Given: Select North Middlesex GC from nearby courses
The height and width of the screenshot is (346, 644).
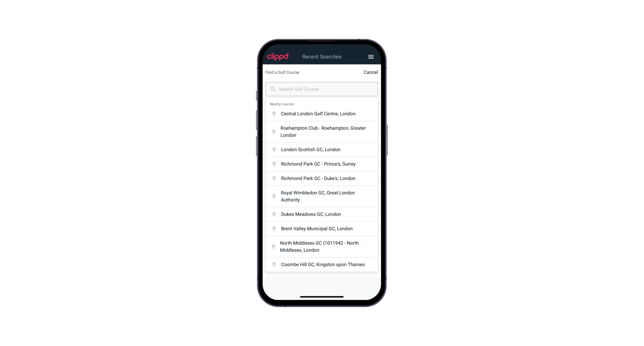Looking at the screenshot, I should click(x=322, y=246).
